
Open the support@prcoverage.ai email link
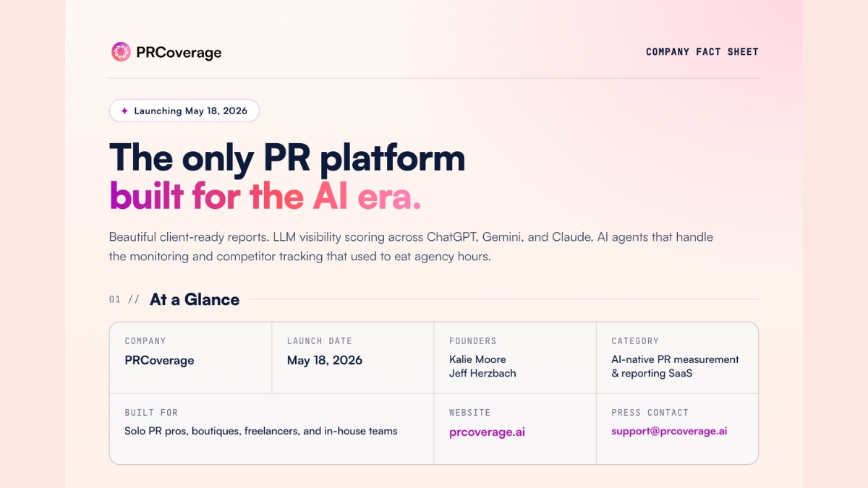pos(669,431)
